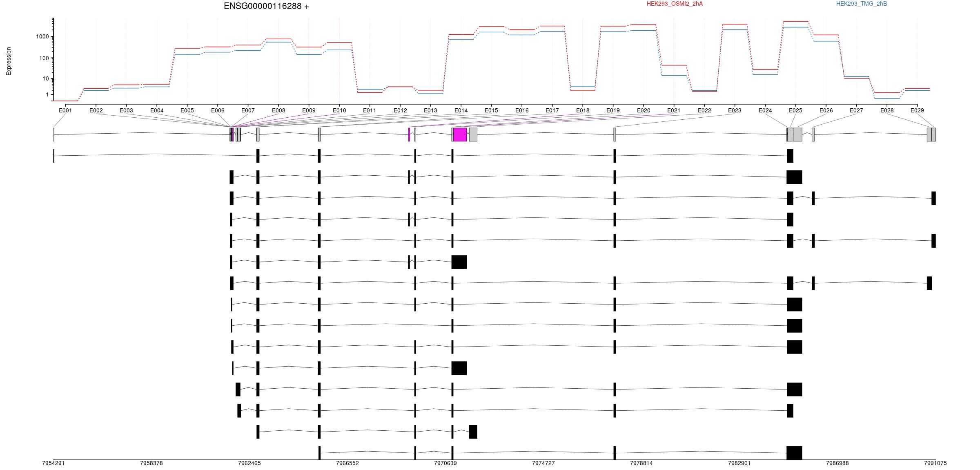Click exon label E025

tap(795, 110)
